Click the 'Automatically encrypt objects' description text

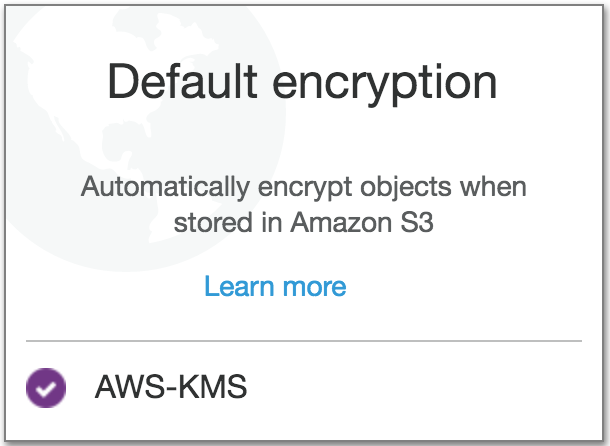tap(303, 205)
